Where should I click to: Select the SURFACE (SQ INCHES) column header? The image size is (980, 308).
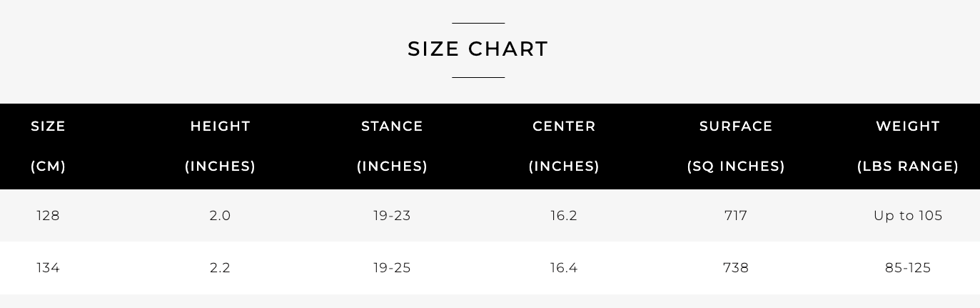click(x=736, y=146)
